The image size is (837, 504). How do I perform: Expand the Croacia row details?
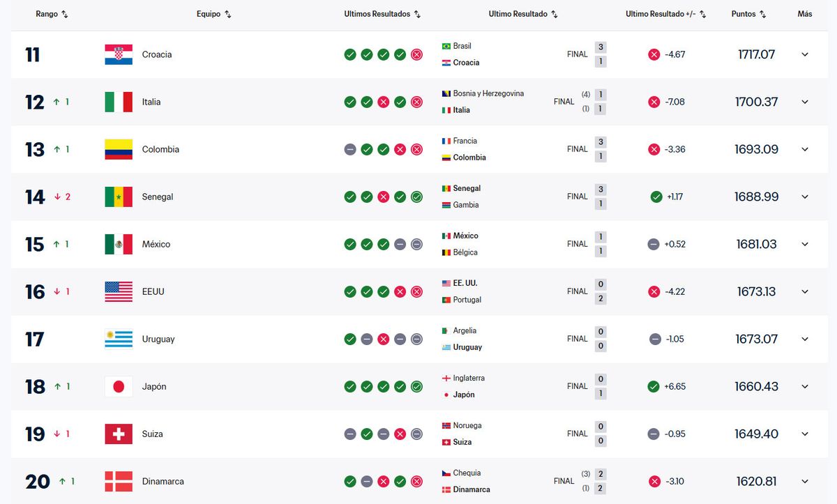[x=804, y=54]
